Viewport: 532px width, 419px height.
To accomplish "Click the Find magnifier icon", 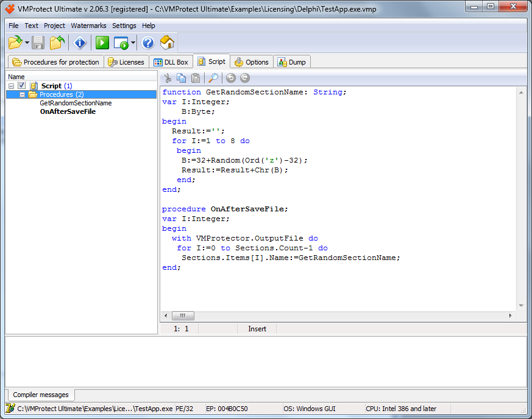I will [213, 79].
